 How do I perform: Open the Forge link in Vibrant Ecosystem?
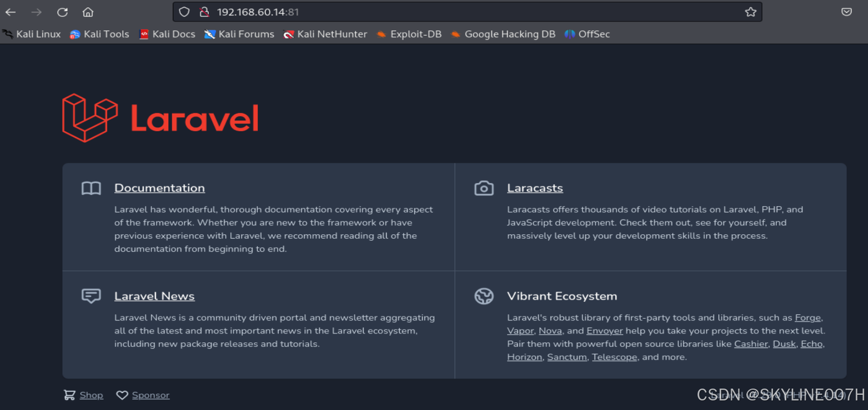[x=807, y=318]
